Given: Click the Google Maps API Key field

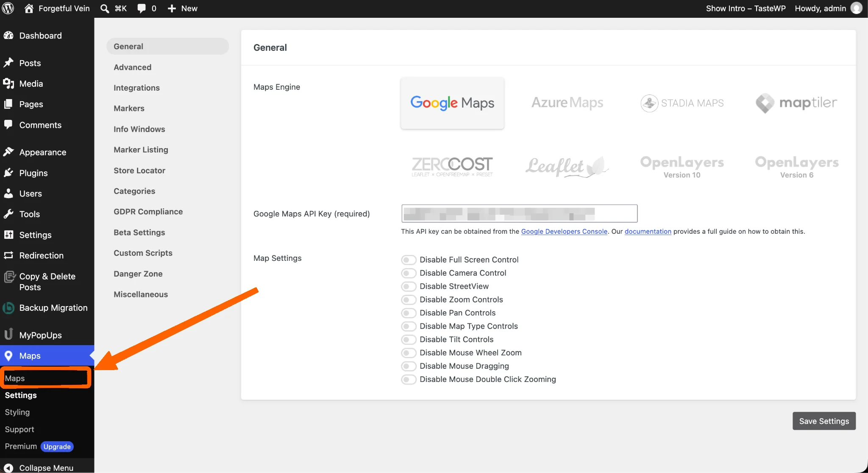Looking at the screenshot, I should point(519,213).
